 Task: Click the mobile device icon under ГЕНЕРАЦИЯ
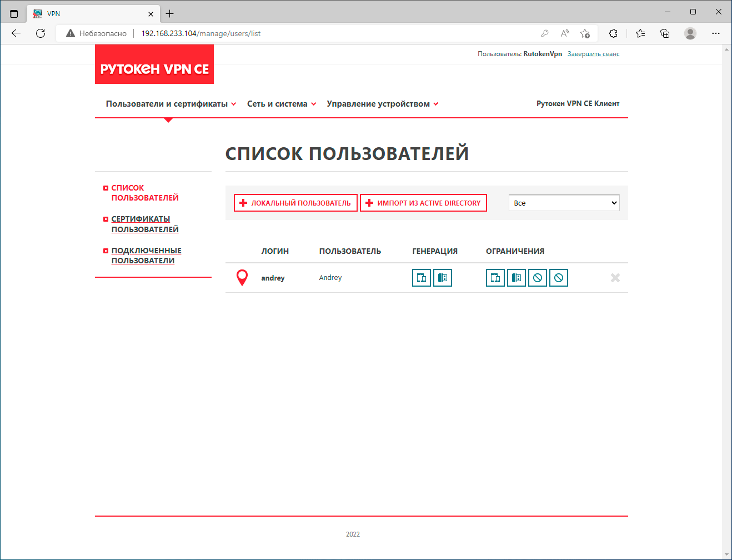tap(422, 278)
